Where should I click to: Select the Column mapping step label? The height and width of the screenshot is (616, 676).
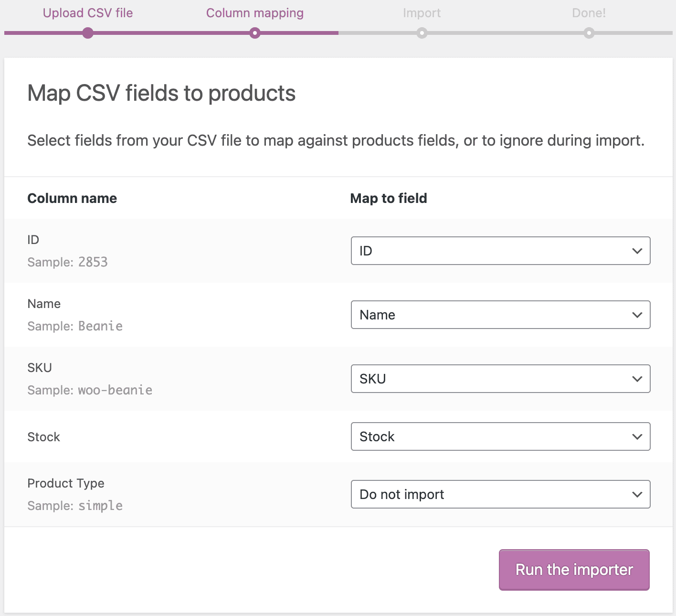tap(254, 13)
